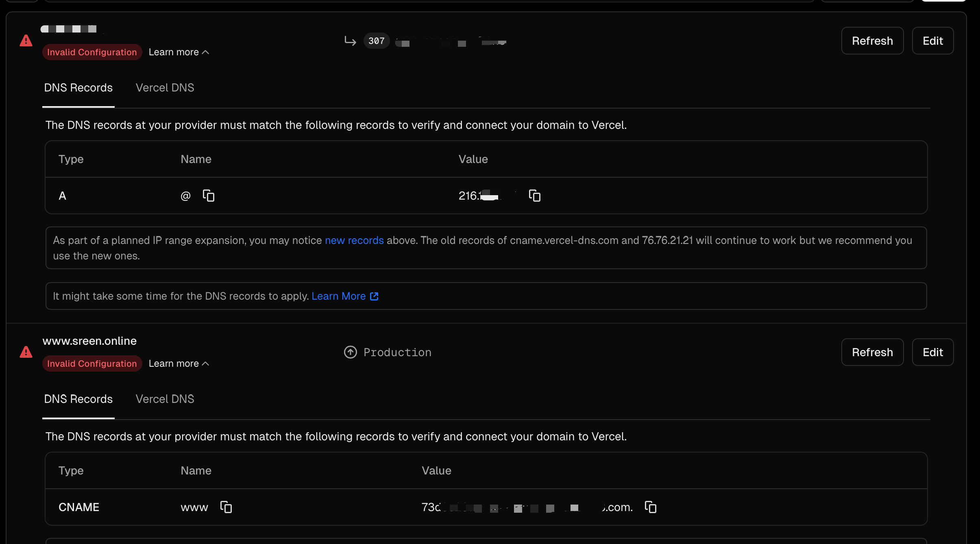Switch to Vercel DNS tab for www.sreen.online

click(165, 399)
